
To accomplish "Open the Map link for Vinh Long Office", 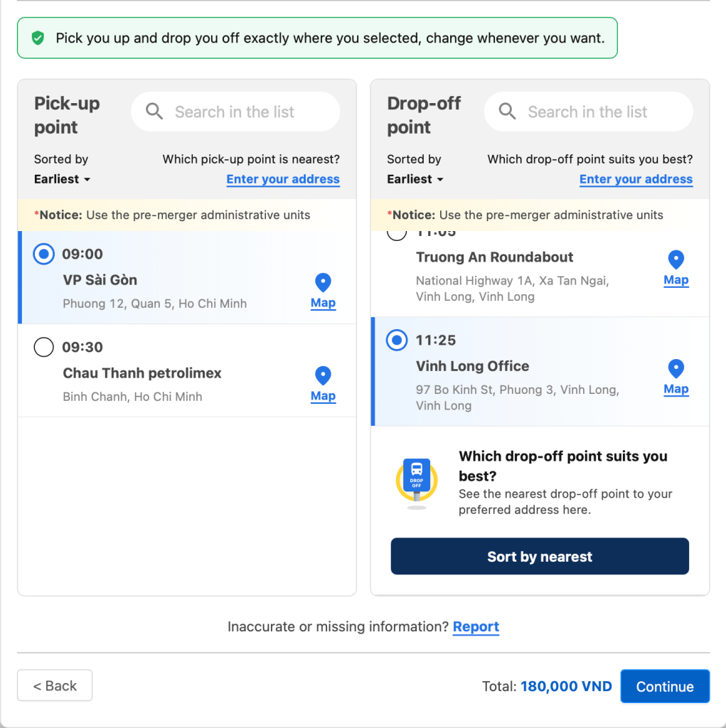I will 676,389.
